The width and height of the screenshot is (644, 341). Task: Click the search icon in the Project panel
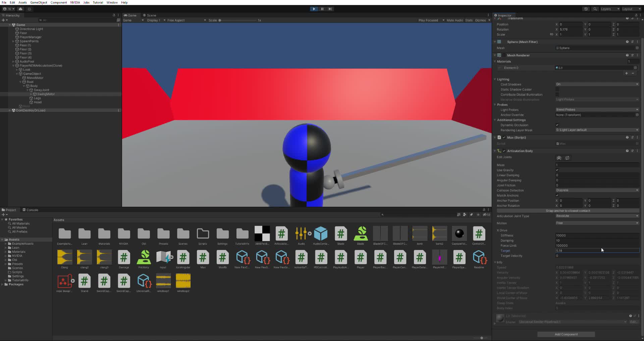coord(382,214)
